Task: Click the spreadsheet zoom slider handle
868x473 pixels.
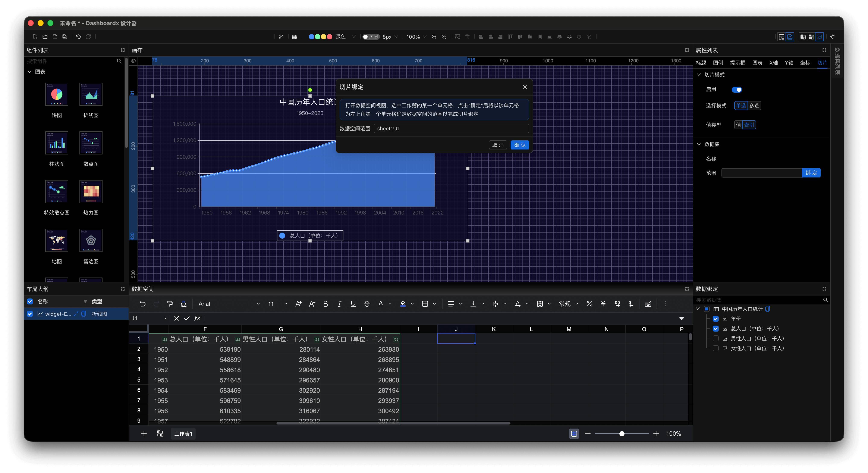Action: pos(622,433)
